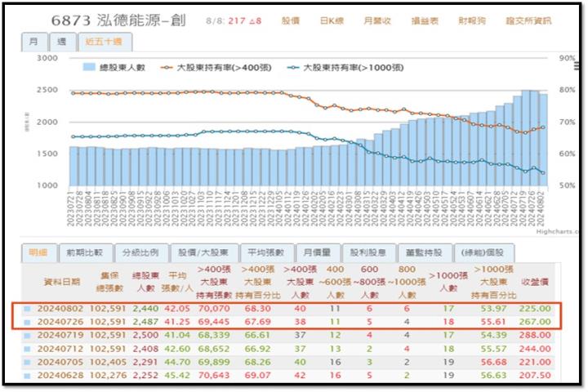Click the 收盤價 column header
Image resolution: width=588 pixels, height=392 pixels.
pos(535,282)
